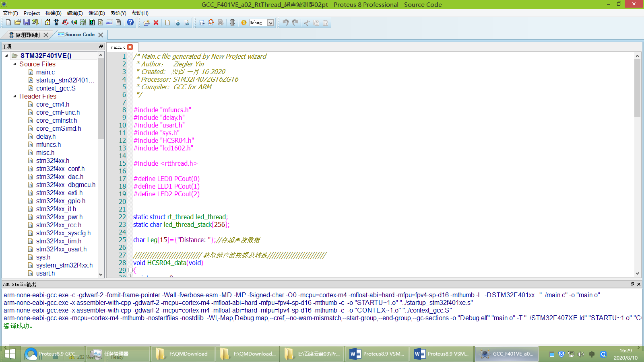Collapse the STM32F401VE project node
Screen dimensions: 644x362
pyautogui.click(x=7, y=56)
